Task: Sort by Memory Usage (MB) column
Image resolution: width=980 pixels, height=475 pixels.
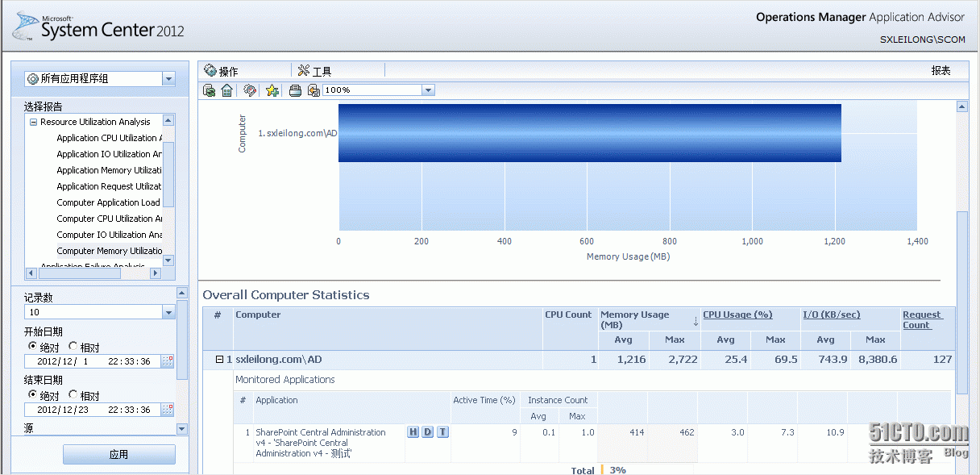Action: point(634,319)
